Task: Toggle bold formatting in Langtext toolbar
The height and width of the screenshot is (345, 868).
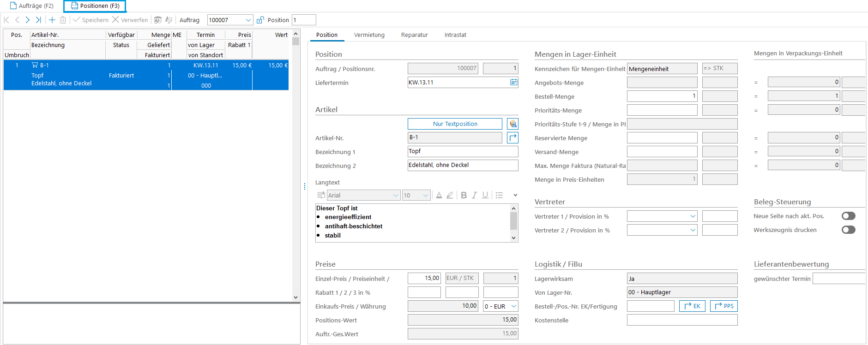Action: (464, 195)
